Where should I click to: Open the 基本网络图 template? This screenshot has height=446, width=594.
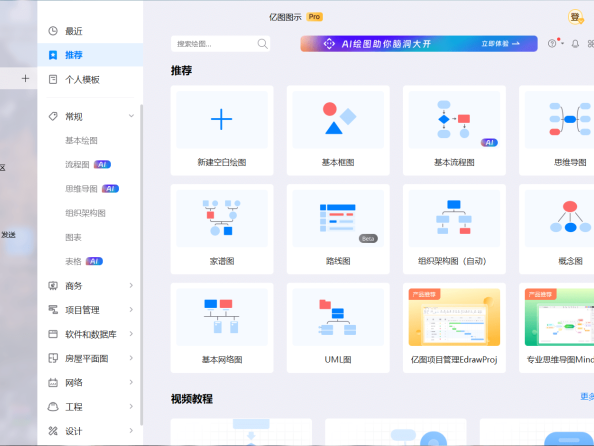click(x=222, y=328)
